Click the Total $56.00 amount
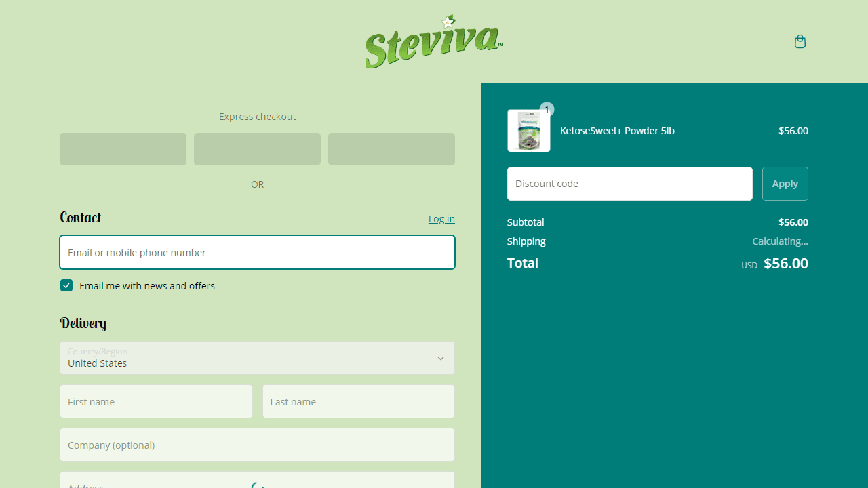This screenshot has height=488, width=868. coord(785,263)
